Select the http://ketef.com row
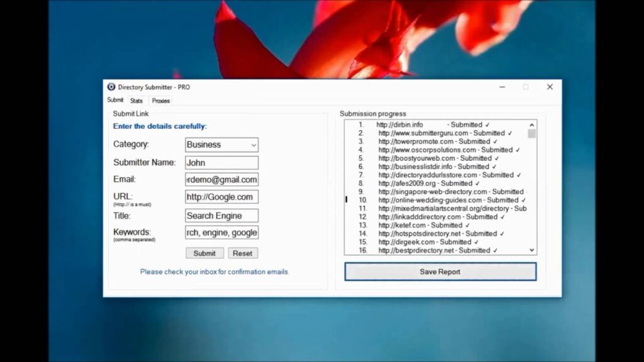Image resolution: width=644 pixels, height=362 pixels. click(436, 226)
